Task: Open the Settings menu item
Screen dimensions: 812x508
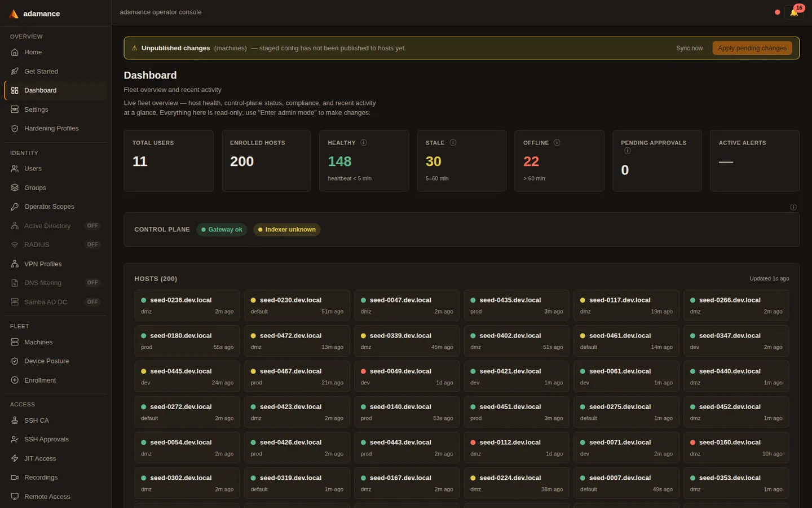Action: tap(55, 110)
